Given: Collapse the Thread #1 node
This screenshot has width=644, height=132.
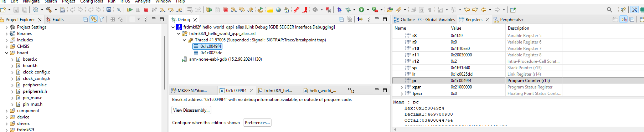Looking at the screenshot, I should [x=184, y=40].
